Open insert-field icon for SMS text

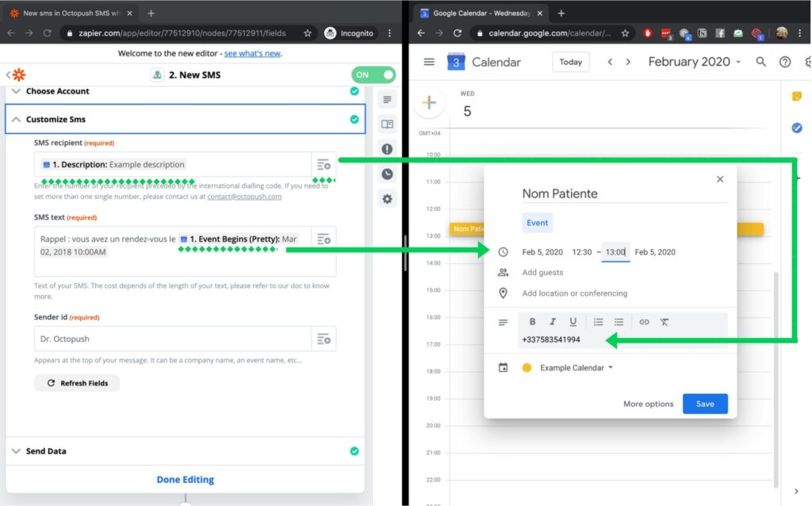click(324, 240)
